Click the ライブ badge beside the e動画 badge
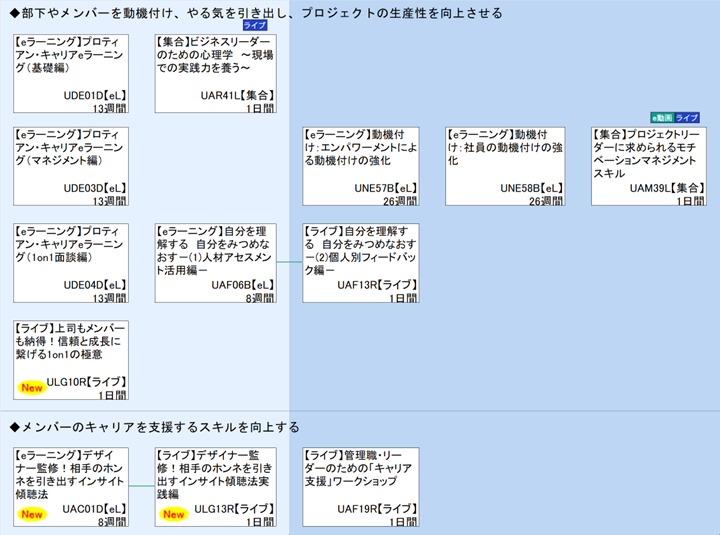 pos(687,118)
